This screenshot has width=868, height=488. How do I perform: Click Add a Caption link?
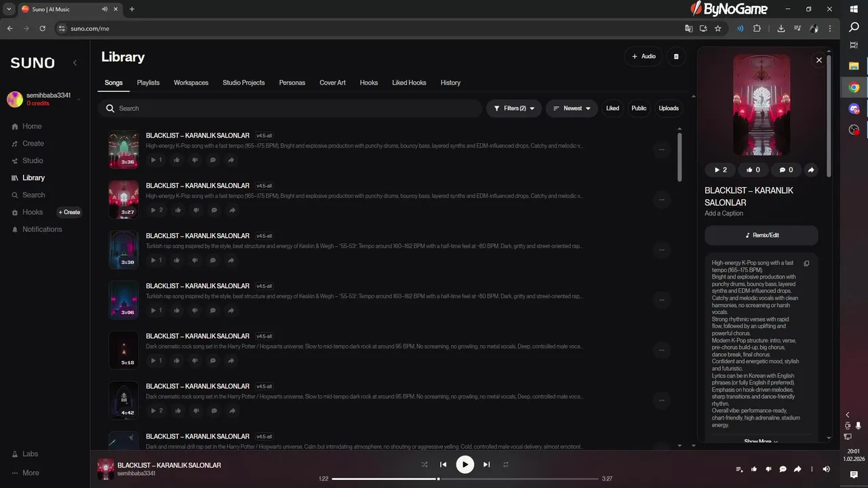724,213
